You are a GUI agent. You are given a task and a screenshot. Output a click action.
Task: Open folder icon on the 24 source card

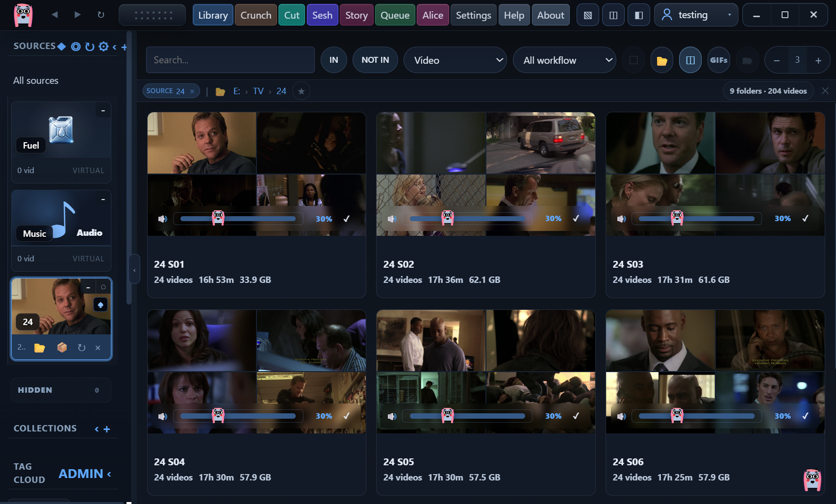pyautogui.click(x=40, y=348)
